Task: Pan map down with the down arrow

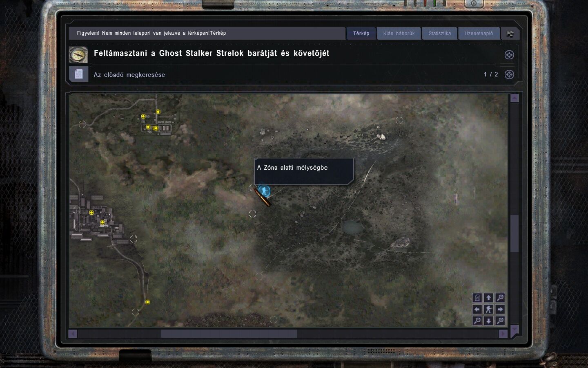Action: pyautogui.click(x=488, y=321)
